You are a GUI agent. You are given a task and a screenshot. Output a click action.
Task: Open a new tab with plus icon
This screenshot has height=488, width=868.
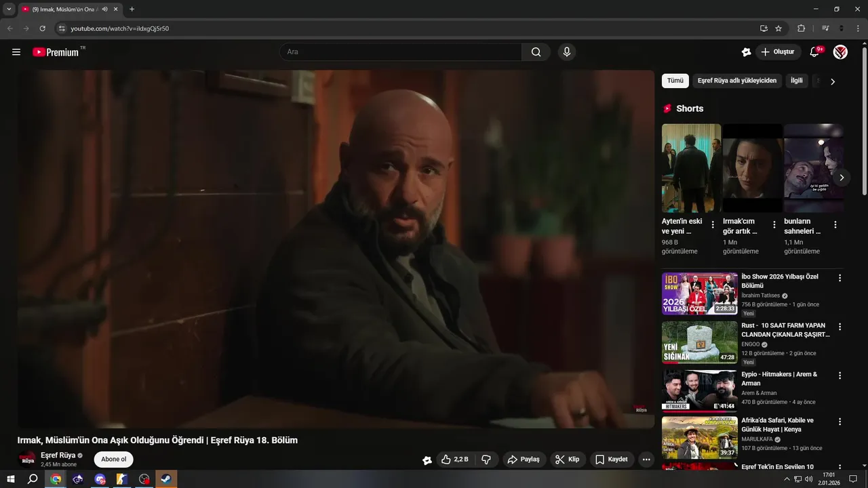click(132, 9)
